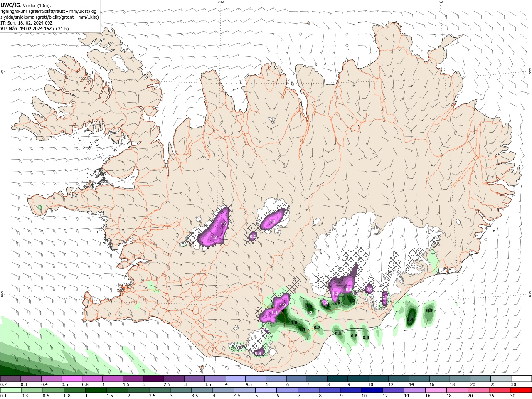Click the '0.7' precipitation value near the south coast
This screenshot has width=532, height=399.
click(x=317, y=328)
